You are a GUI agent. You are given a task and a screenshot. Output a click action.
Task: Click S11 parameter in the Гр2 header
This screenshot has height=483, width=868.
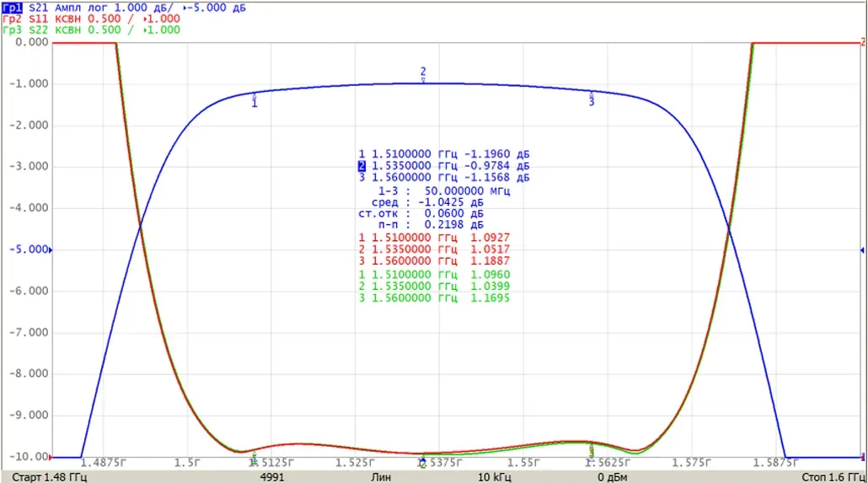point(38,19)
